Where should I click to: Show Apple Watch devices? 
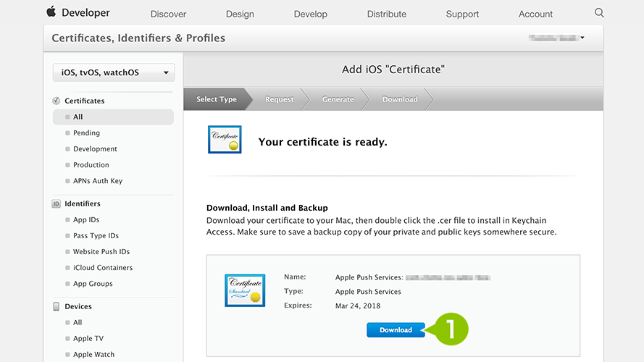[93, 355]
